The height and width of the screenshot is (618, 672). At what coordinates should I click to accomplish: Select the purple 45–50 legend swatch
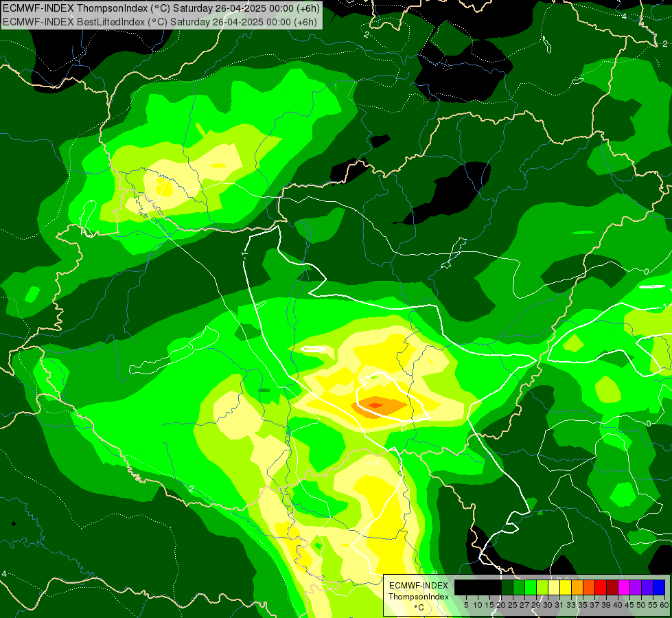[x=636, y=587]
